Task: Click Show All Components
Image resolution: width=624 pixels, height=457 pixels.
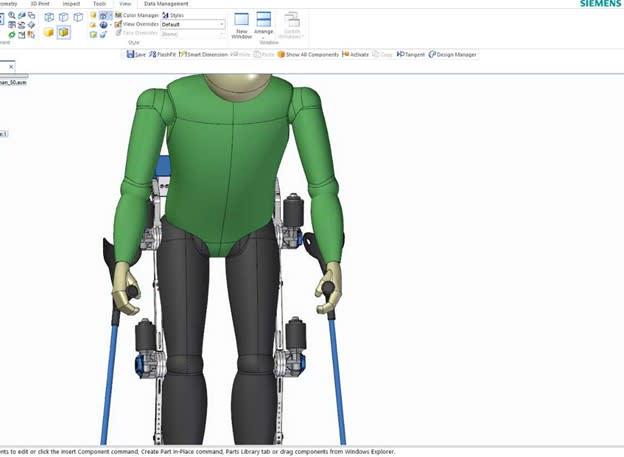Action: pyautogui.click(x=308, y=55)
